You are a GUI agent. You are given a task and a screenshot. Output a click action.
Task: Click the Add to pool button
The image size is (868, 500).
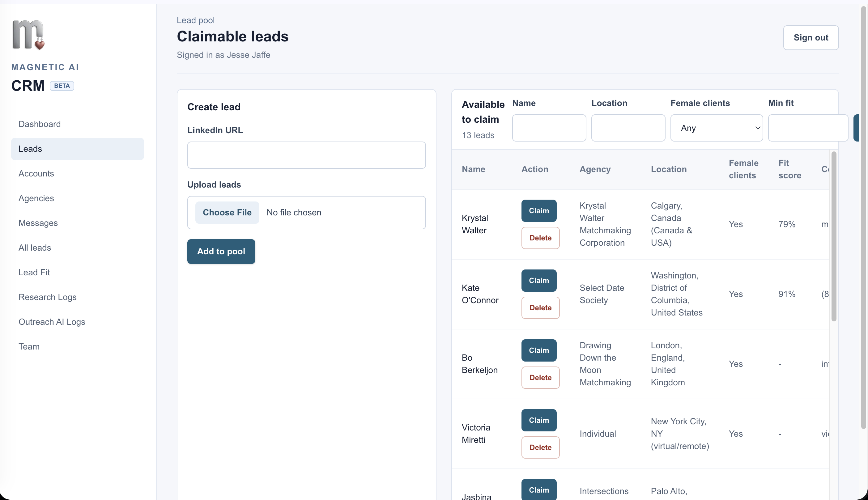(x=221, y=251)
